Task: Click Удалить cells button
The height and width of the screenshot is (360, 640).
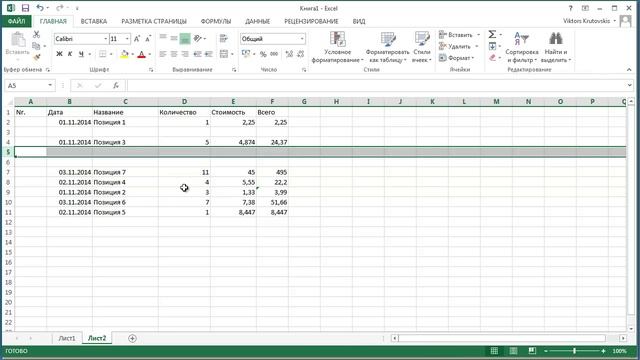Action: [x=455, y=47]
